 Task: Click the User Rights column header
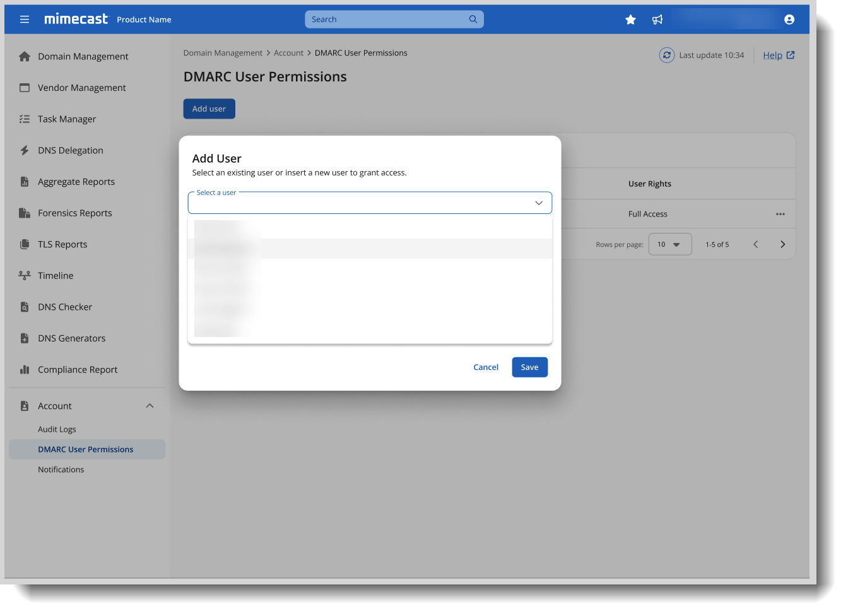tap(650, 184)
